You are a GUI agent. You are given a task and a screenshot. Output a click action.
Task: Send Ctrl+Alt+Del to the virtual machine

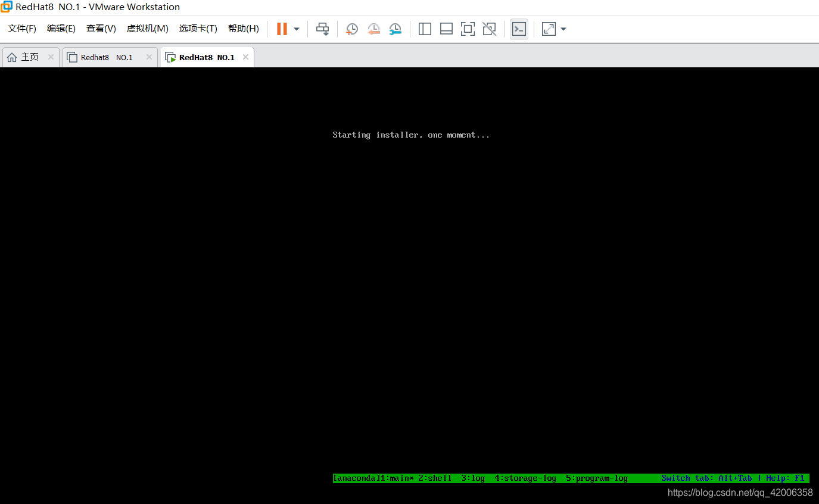pyautogui.click(x=322, y=29)
